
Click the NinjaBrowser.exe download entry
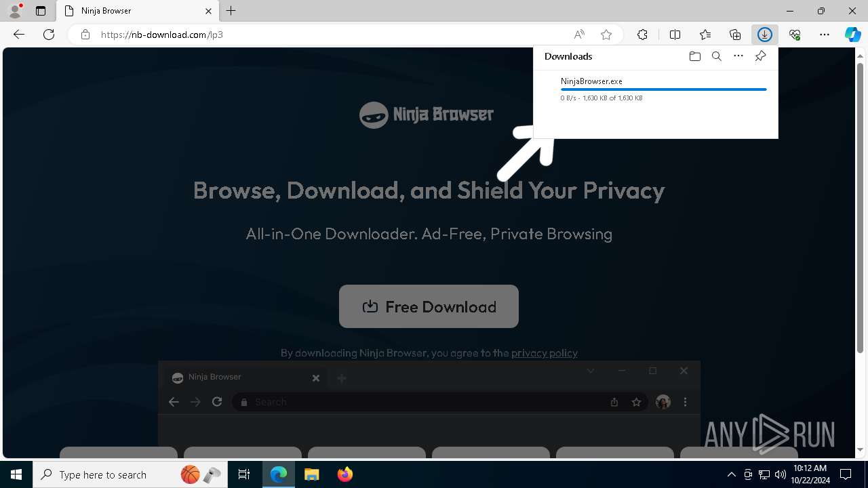[656, 89]
